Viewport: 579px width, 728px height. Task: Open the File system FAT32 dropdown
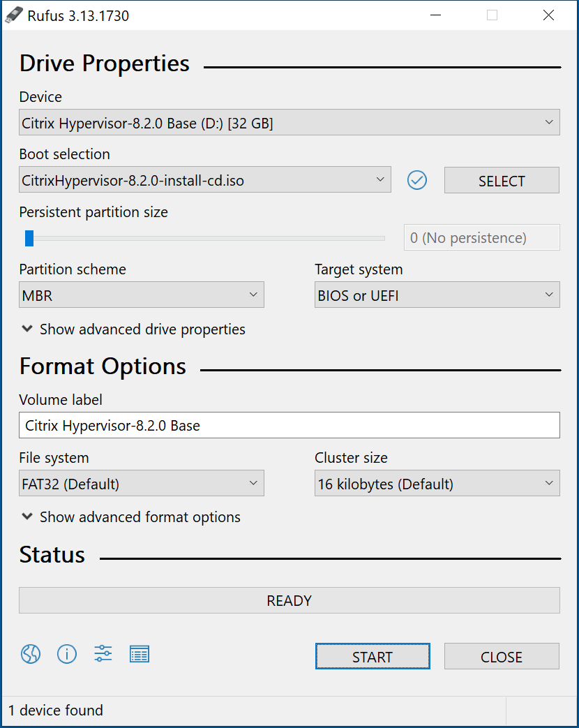tap(141, 484)
